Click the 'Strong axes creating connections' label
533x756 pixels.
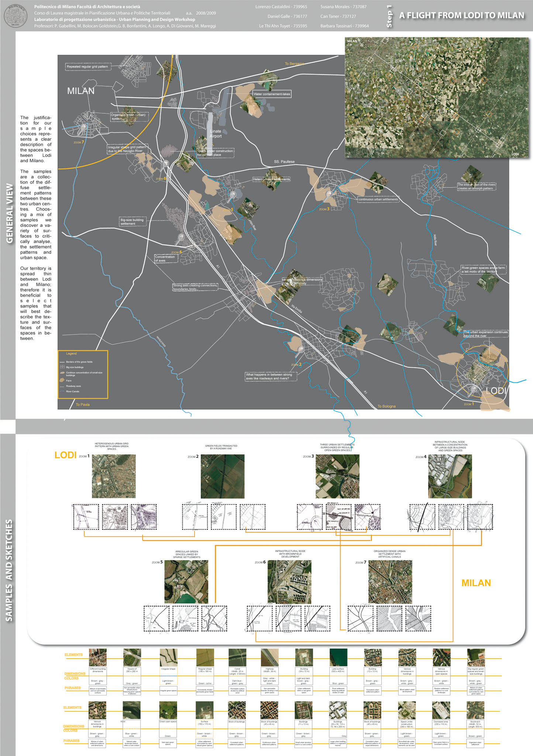point(195,287)
